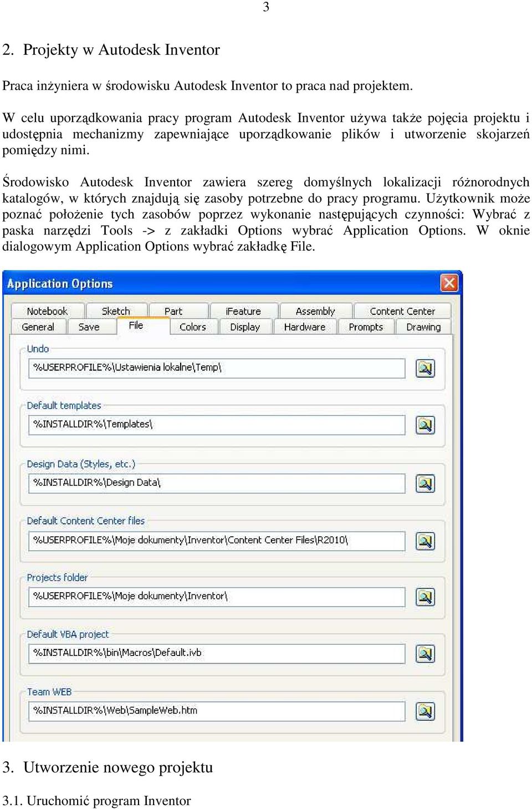Click the Undo path input field
532x809 pixels.
pos(217,368)
